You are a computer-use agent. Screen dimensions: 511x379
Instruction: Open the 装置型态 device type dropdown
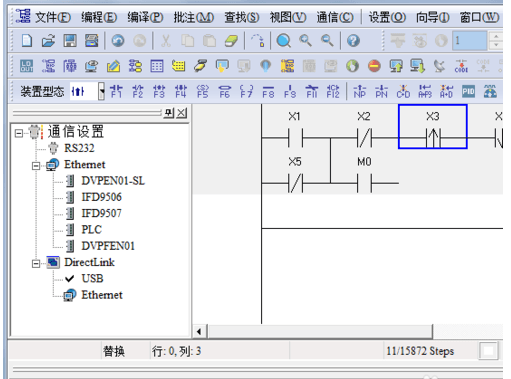(101, 91)
